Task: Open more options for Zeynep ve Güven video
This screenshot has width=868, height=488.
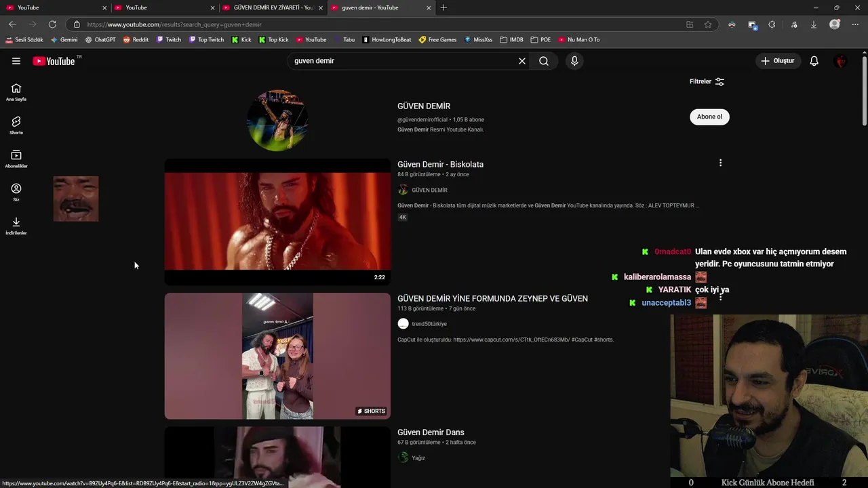Action: (x=720, y=297)
